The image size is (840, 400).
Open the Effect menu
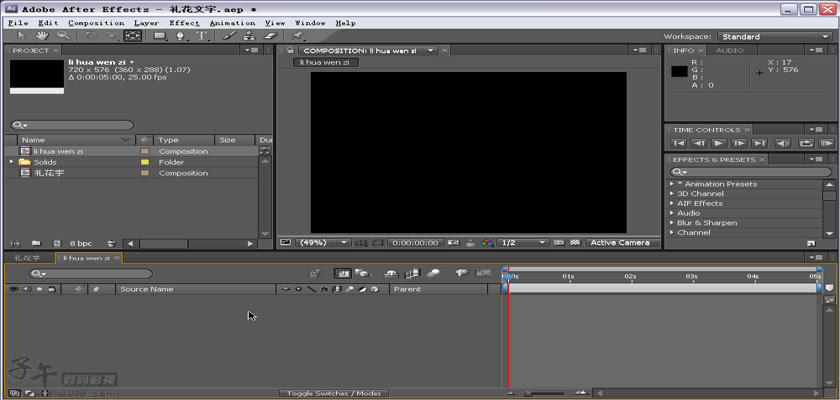(x=184, y=23)
